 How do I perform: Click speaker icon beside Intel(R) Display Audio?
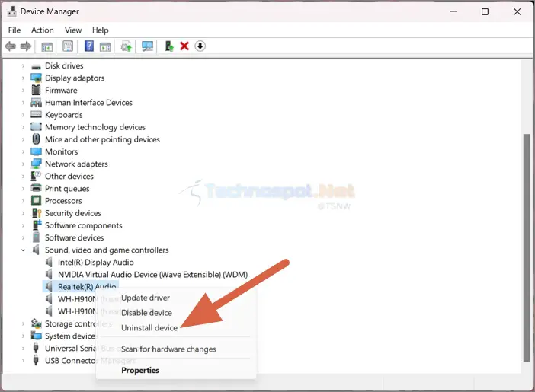pyautogui.click(x=49, y=262)
